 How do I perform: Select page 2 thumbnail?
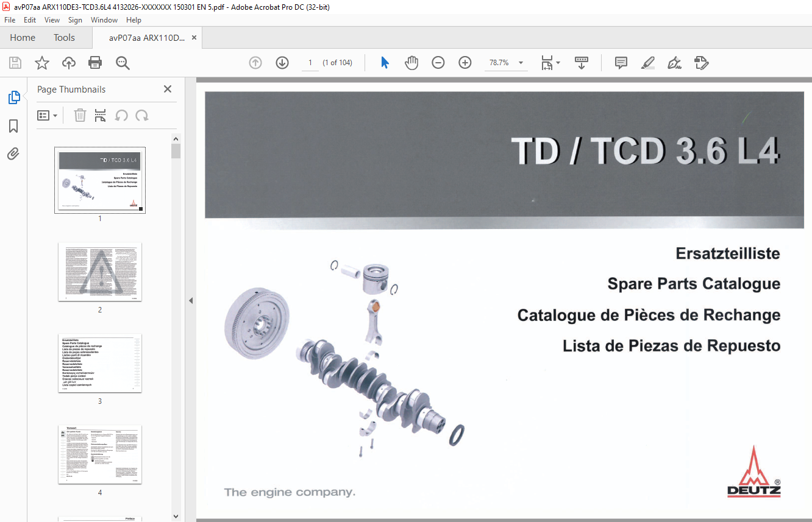[100, 272]
